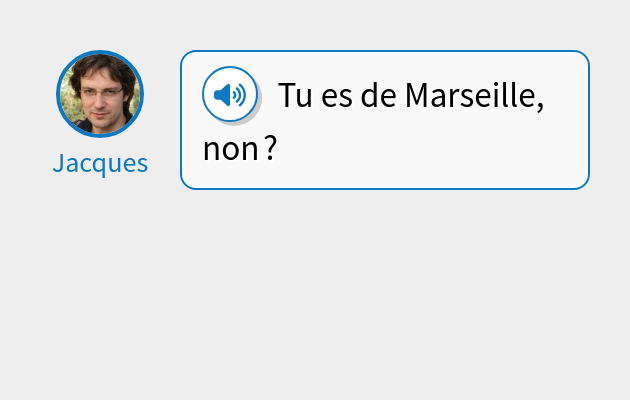Click the question mark after "non"
Screen dimensions: 630x400
(x=270, y=149)
